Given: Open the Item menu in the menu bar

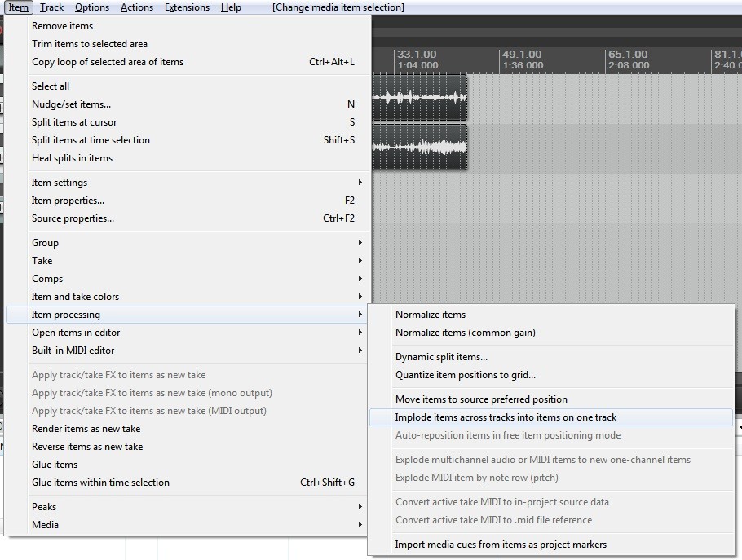Looking at the screenshot, I should 19,7.
